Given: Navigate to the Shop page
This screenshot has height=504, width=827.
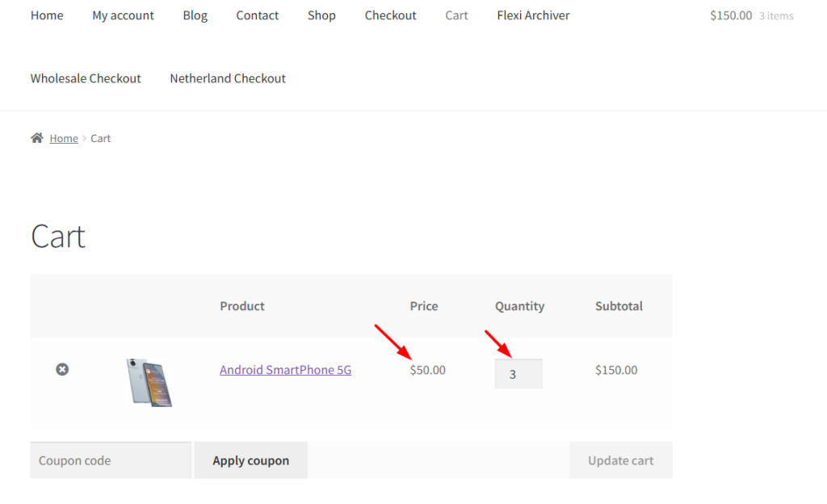Looking at the screenshot, I should 321,15.
